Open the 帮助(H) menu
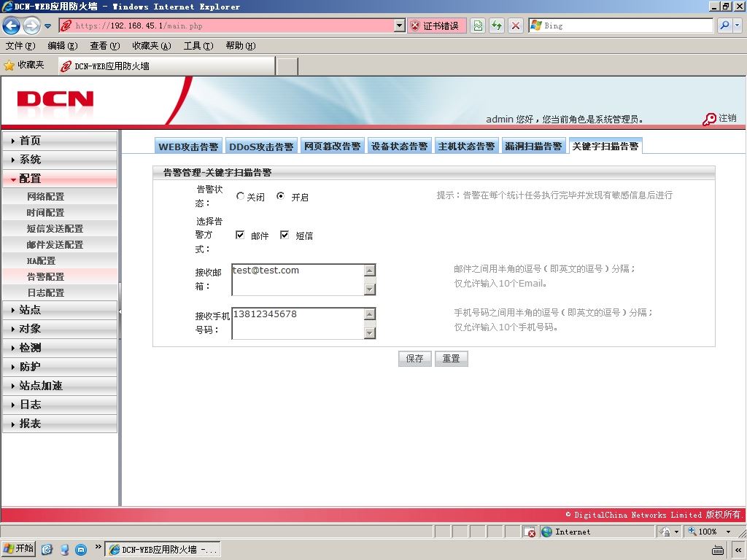This screenshot has width=747, height=560. pos(241,46)
